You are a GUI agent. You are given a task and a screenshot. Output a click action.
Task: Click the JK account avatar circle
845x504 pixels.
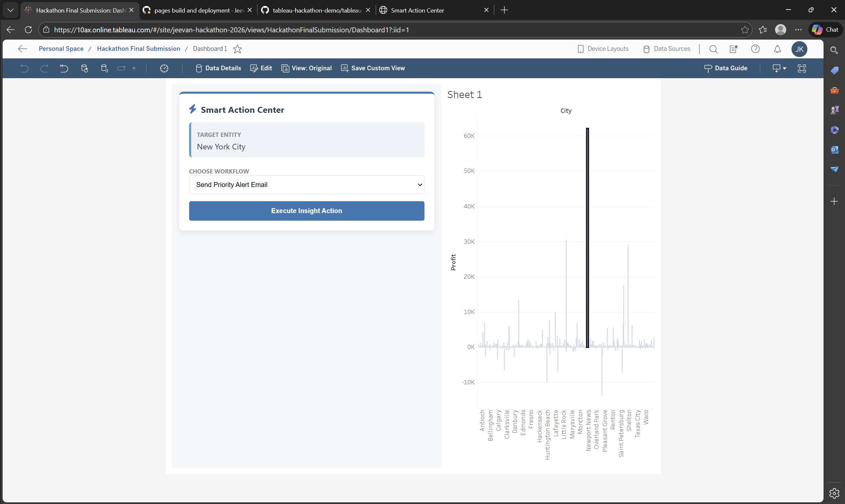coord(799,49)
